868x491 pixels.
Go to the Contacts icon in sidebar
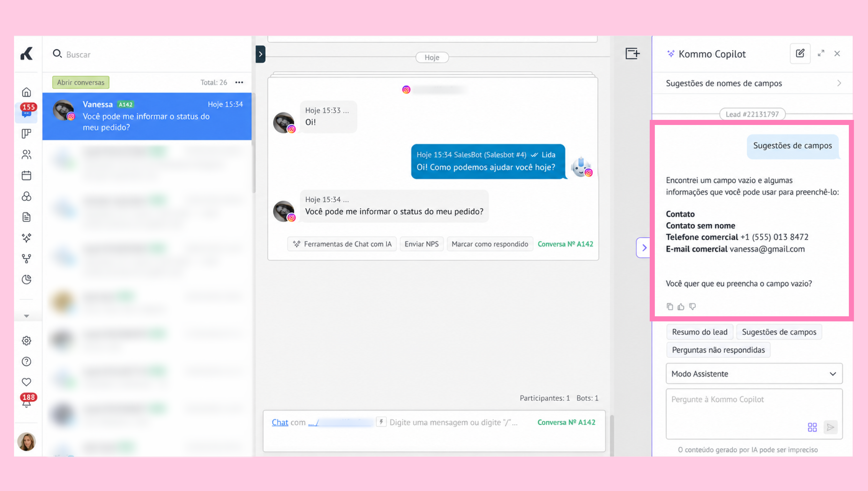point(26,154)
